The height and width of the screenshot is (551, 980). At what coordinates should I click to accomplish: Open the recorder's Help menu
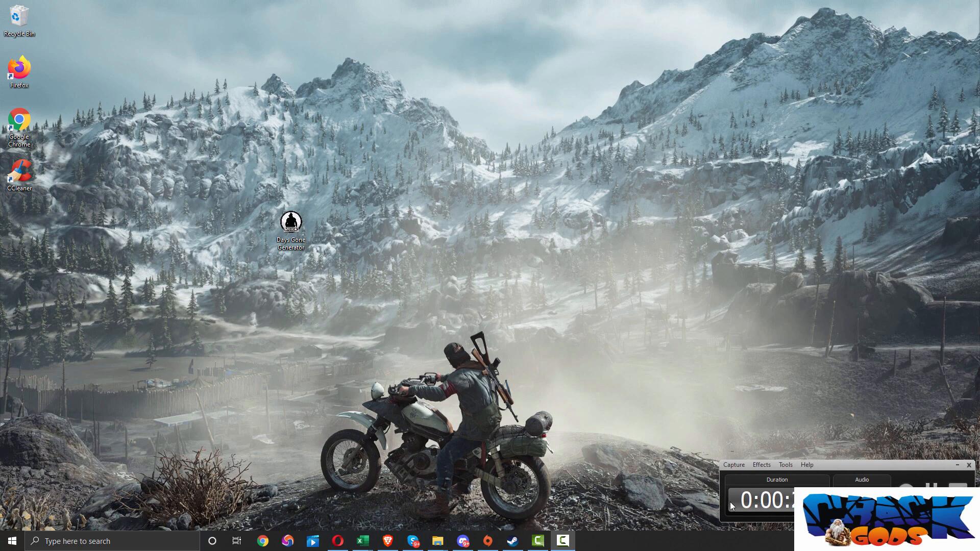click(x=806, y=465)
